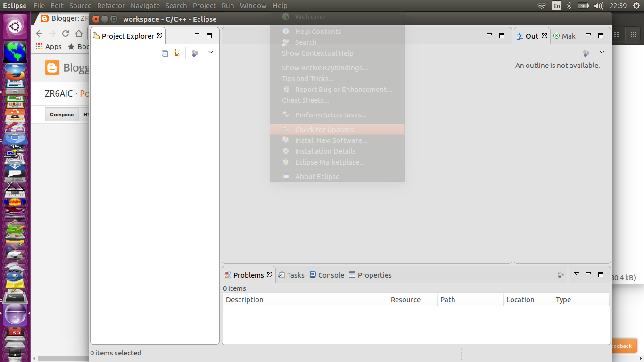
Task: Open the Run menu
Action: tap(228, 6)
